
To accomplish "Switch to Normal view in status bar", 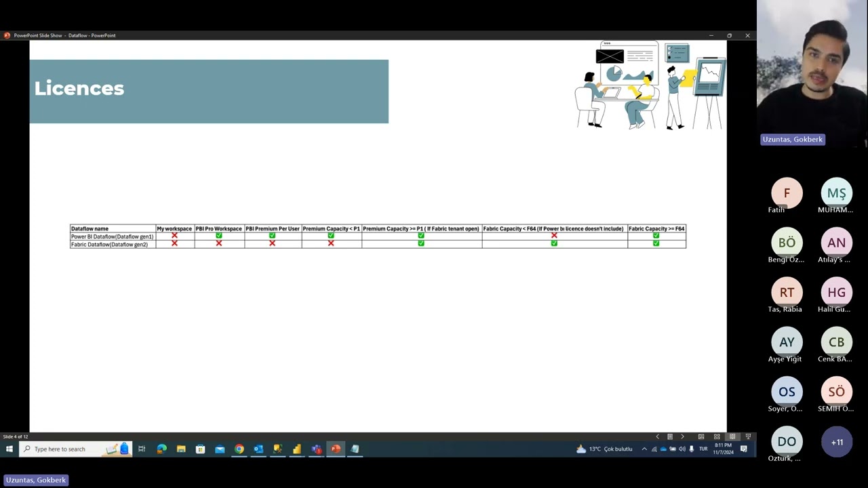I will click(701, 436).
